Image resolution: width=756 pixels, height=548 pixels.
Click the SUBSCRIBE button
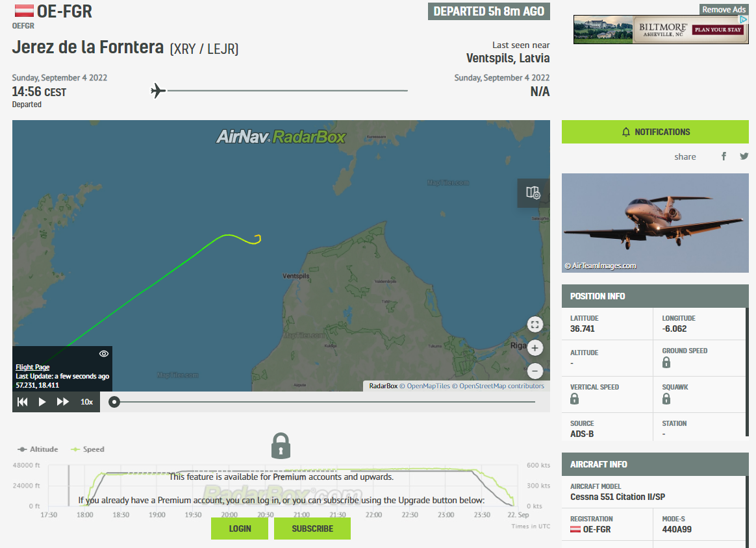click(x=312, y=529)
